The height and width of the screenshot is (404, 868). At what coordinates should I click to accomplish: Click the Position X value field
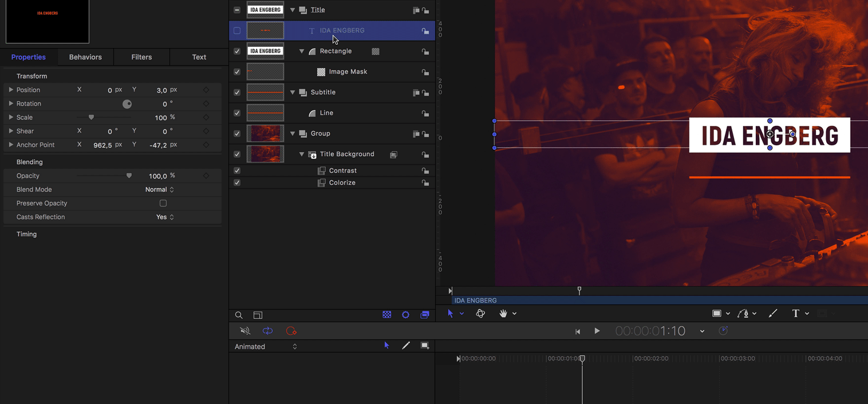[x=104, y=90]
